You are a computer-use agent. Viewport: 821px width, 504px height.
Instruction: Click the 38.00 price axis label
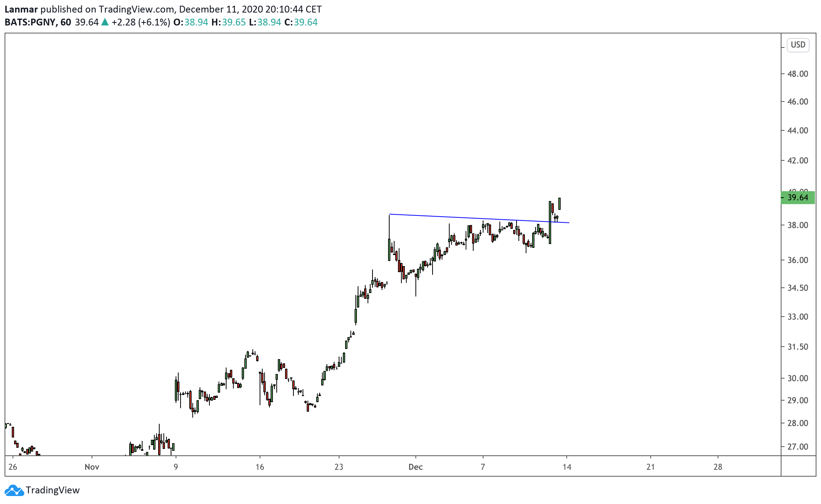coord(798,225)
